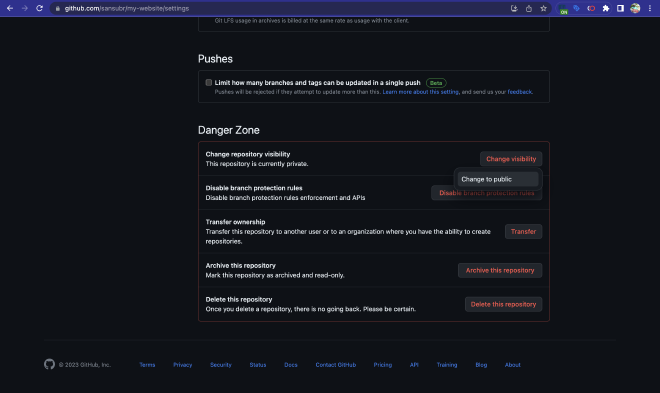Toggle the browser side panel

[620, 8]
